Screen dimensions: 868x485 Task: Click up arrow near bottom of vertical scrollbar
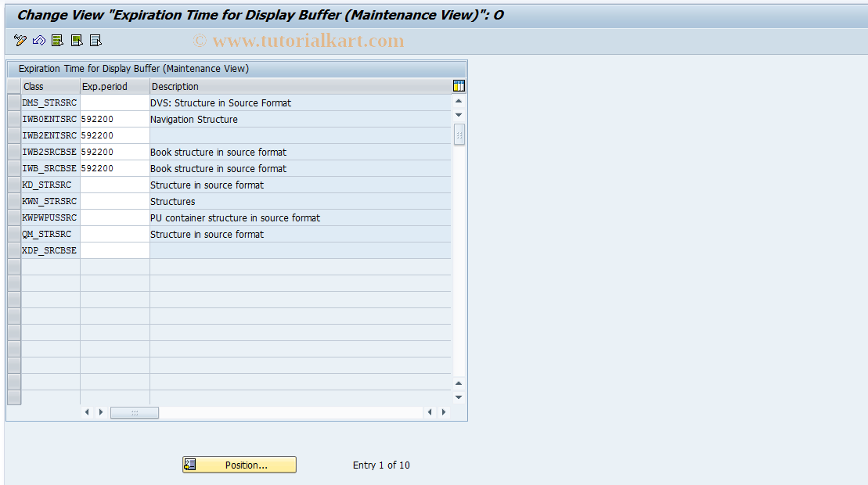459,383
